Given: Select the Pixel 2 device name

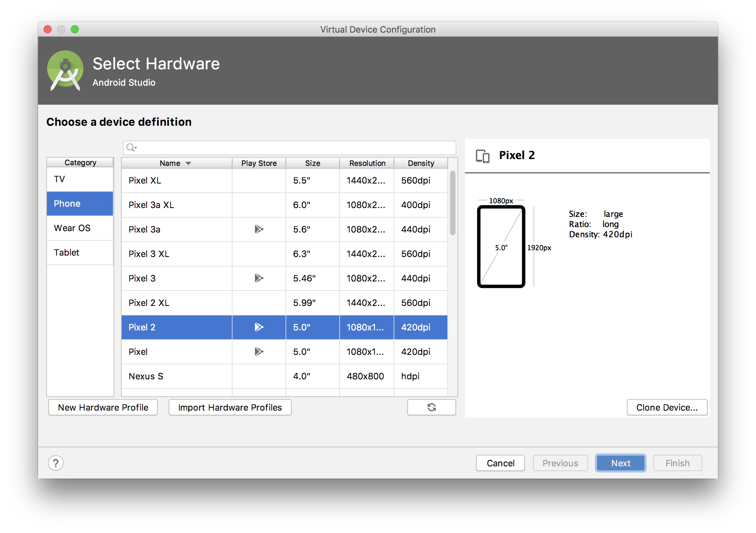Looking at the screenshot, I should coord(142,327).
